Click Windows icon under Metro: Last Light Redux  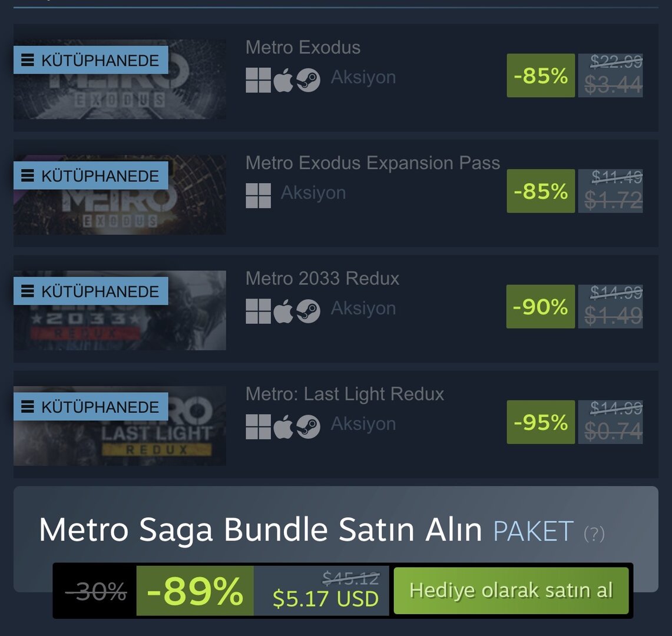pyautogui.click(x=258, y=427)
